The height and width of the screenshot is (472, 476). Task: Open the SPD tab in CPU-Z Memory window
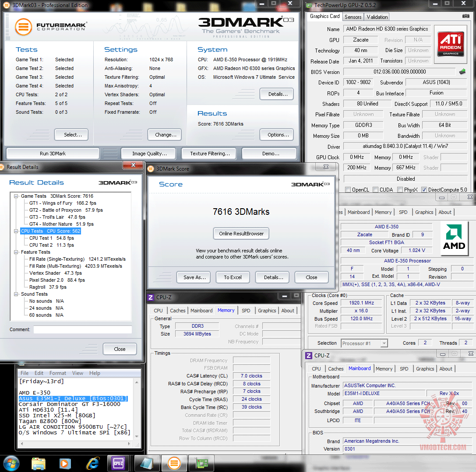coord(246,311)
